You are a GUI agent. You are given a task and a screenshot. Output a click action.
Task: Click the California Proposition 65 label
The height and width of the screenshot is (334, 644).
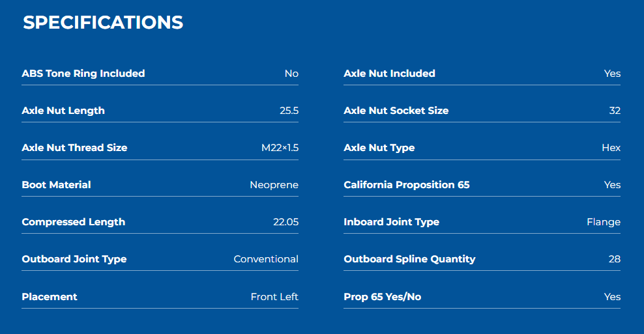pyautogui.click(x=407, y=185)
